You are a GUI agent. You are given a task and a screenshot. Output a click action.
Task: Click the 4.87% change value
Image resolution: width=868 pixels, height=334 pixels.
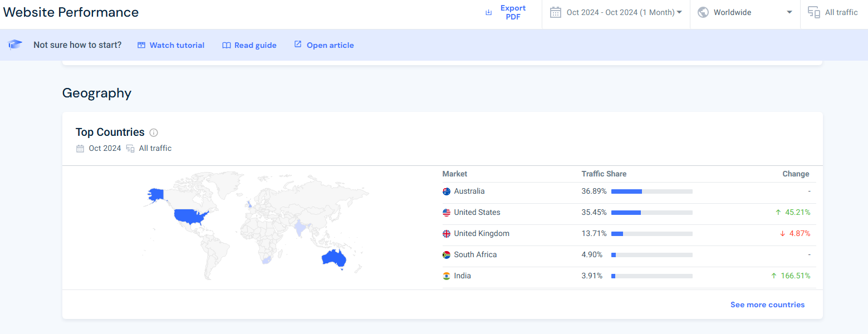[x=800, y=233]
